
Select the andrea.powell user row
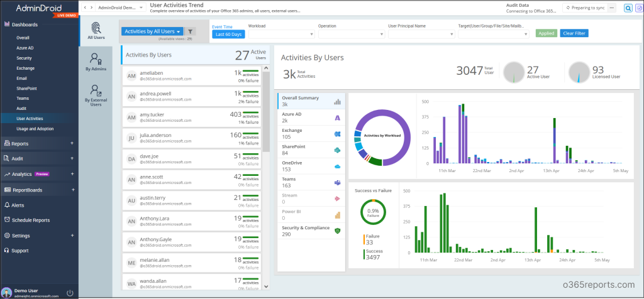tap(192, 96)
